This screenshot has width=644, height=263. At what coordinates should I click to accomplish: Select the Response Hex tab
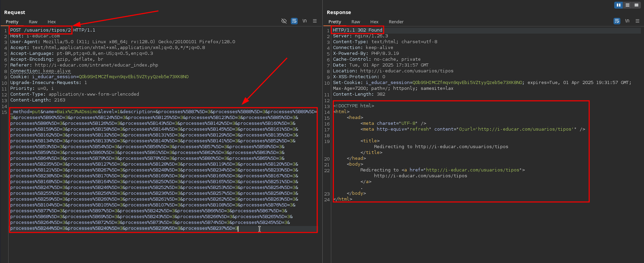[374, 22]
